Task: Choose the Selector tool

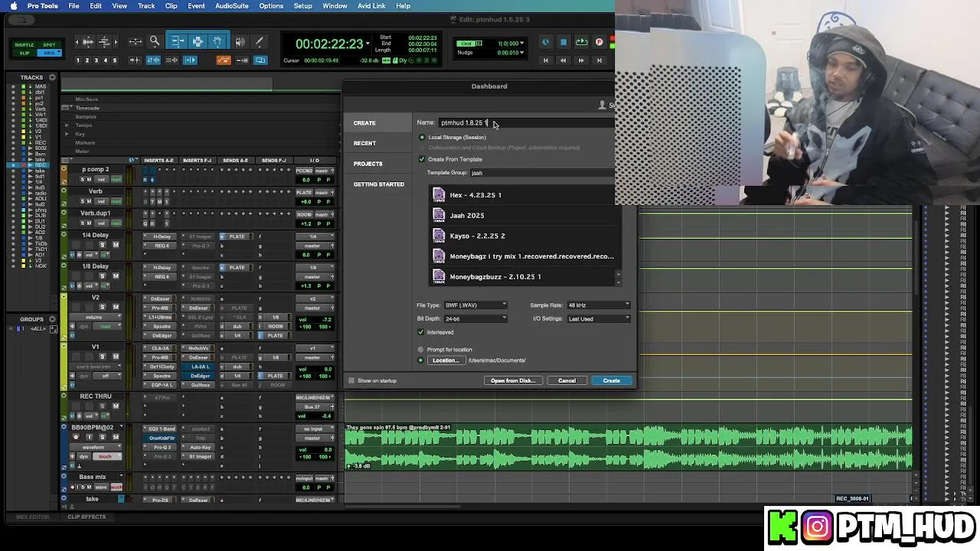Action: click(197, 42)
